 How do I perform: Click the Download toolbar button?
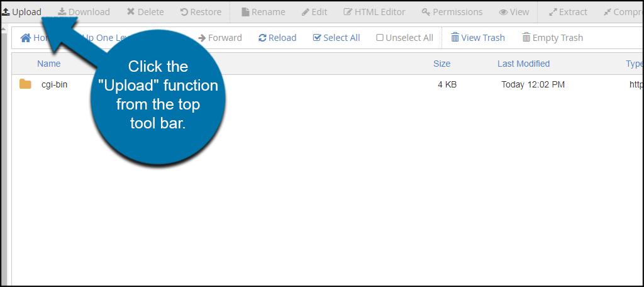pos(84,13)
